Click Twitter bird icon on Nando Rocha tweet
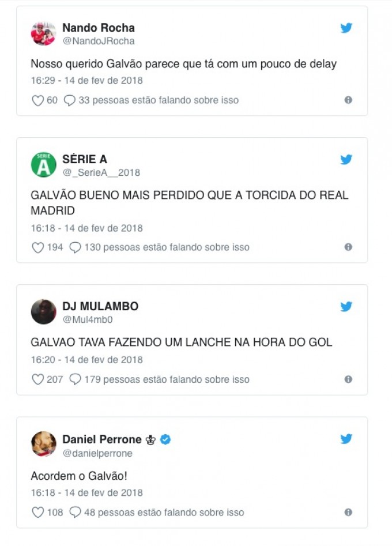The image size is (392, 546). click(x=346, y=28)
